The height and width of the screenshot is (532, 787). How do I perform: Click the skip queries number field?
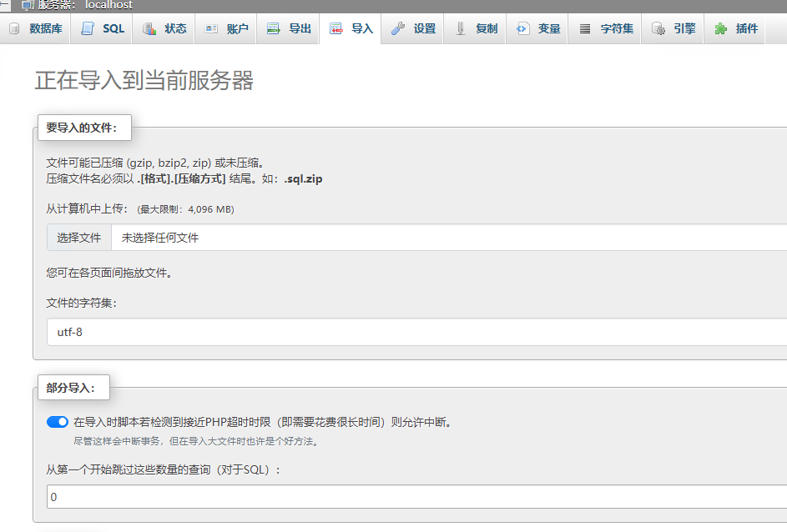416,497
